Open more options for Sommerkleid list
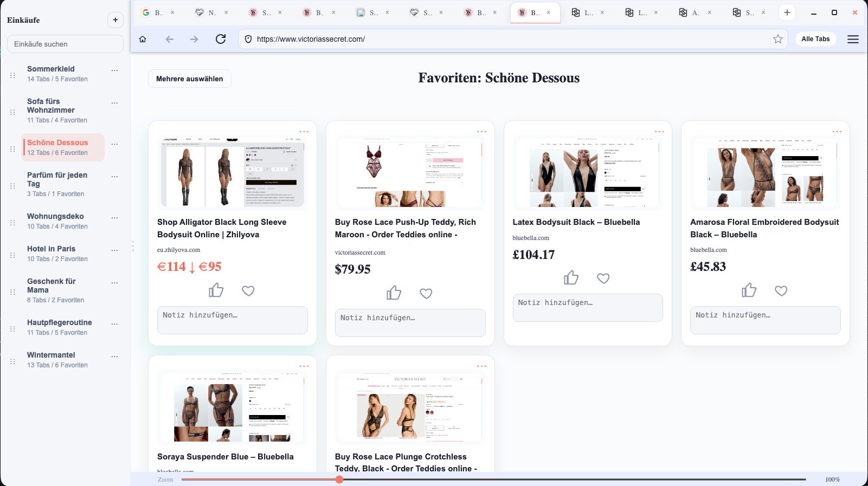Screen dimensions: 868x486 pyautogui.click(x=114, y=70)
